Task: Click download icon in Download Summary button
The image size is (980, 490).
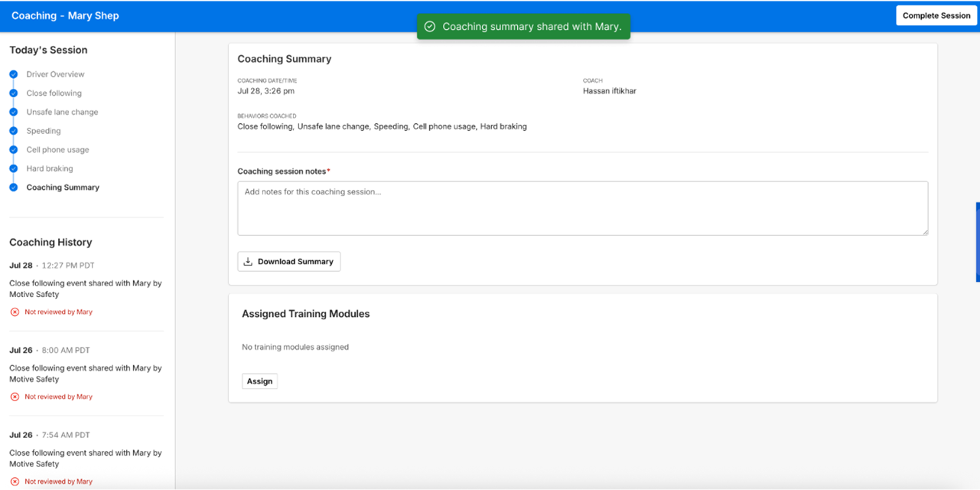Action: click(x=248, y=261)
